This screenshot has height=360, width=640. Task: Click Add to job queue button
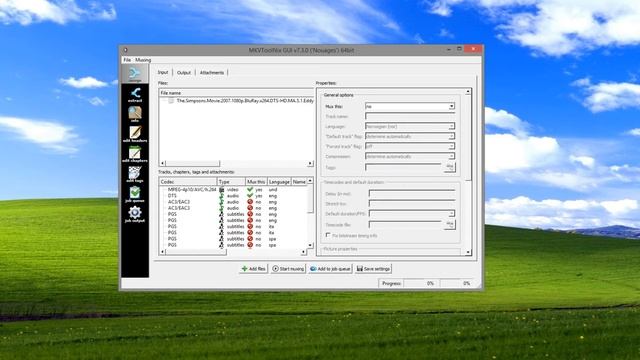pyautogui.click(x=330, y=269)
